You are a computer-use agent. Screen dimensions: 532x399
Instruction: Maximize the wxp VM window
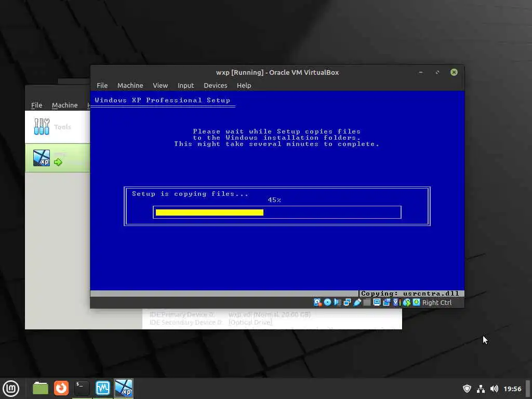[x=437, y=72]
